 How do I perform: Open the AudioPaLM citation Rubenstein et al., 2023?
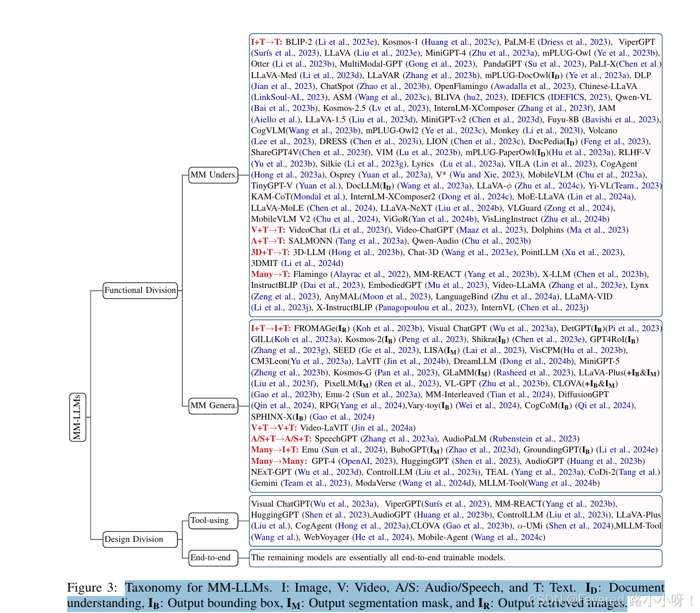534,439
